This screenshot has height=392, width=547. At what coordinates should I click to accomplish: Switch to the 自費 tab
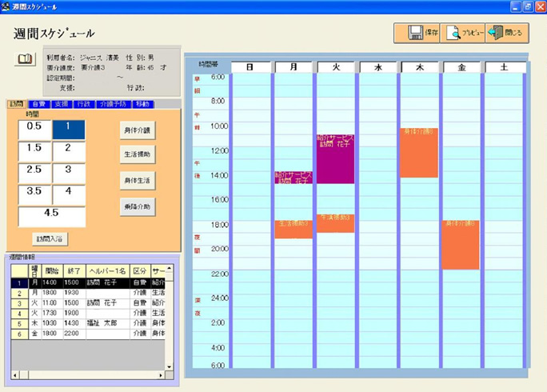click(x=39, y=104)
